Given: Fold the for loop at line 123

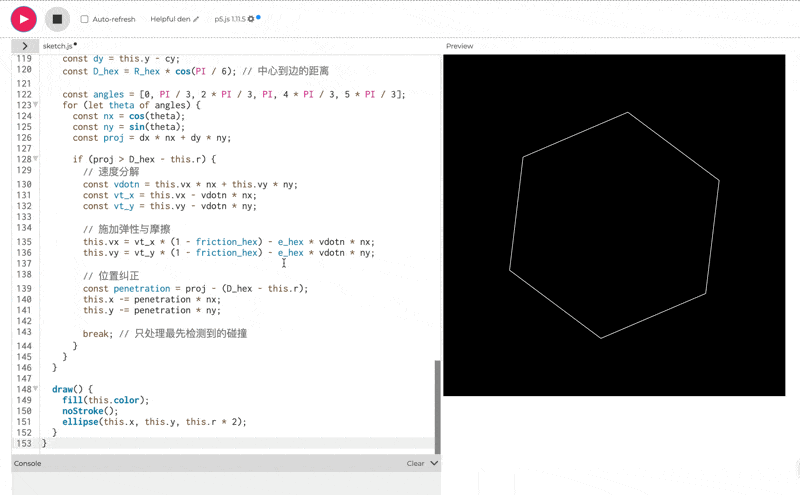Looking at the screenshot, I should coord(36,105).
